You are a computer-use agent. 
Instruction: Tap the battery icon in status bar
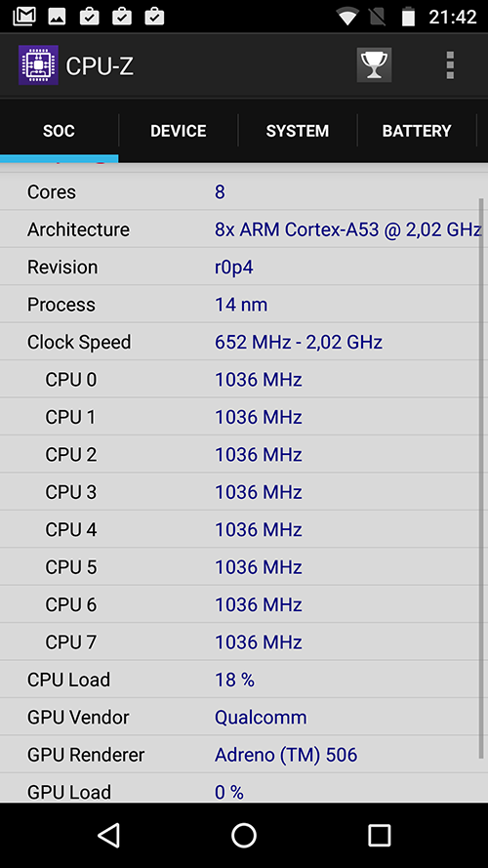pyautogui.click(x=408, y=17)
